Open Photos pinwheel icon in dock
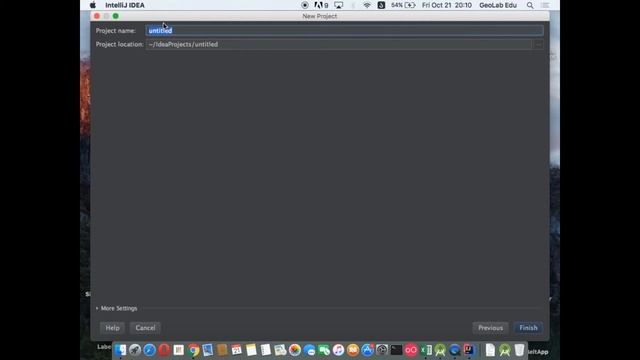Viewport: 640px width, 360px height. tap(295, 350)
